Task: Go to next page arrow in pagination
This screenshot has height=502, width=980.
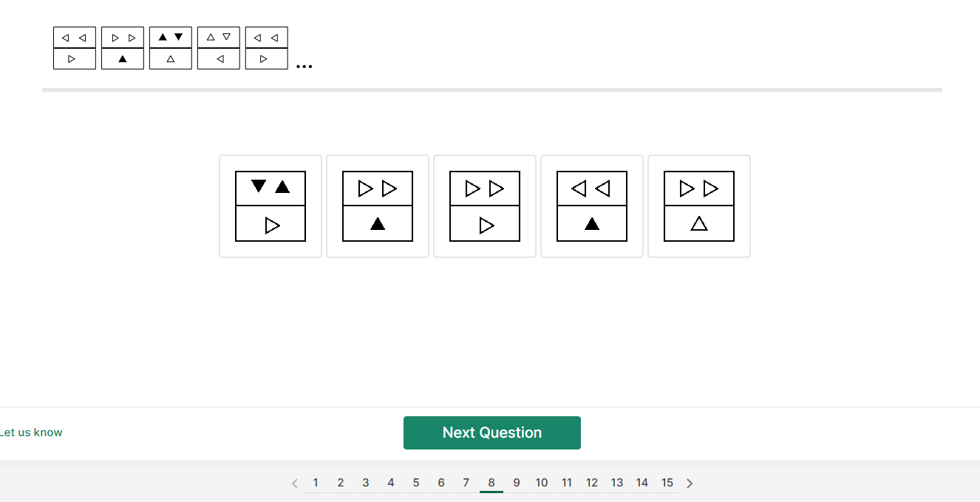Action: point(690,484)
